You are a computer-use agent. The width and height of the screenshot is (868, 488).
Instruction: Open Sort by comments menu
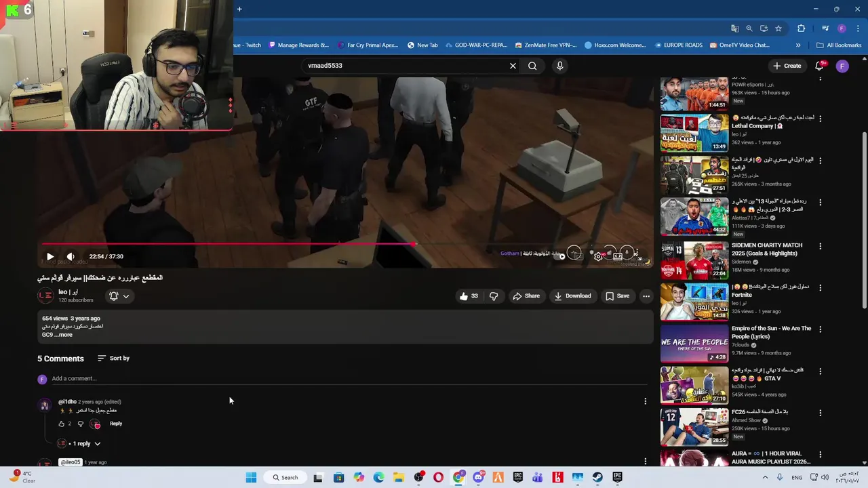tap(113, 359)
